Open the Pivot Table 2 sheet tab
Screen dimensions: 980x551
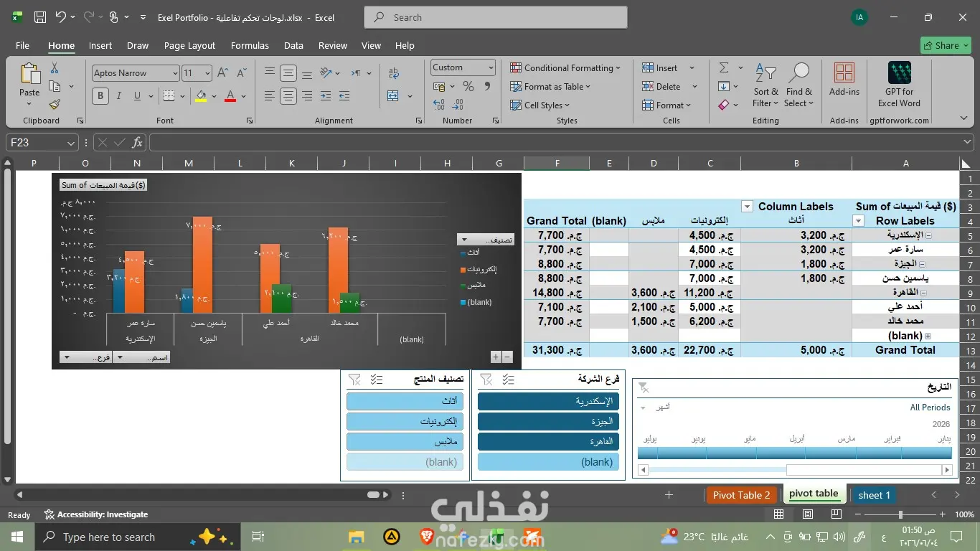click(742, 495)
